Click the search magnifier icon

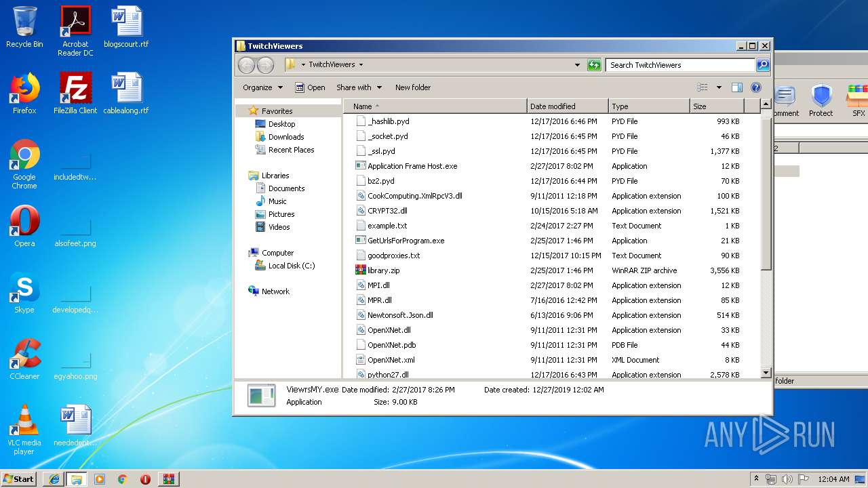click(x=763, y=65)
